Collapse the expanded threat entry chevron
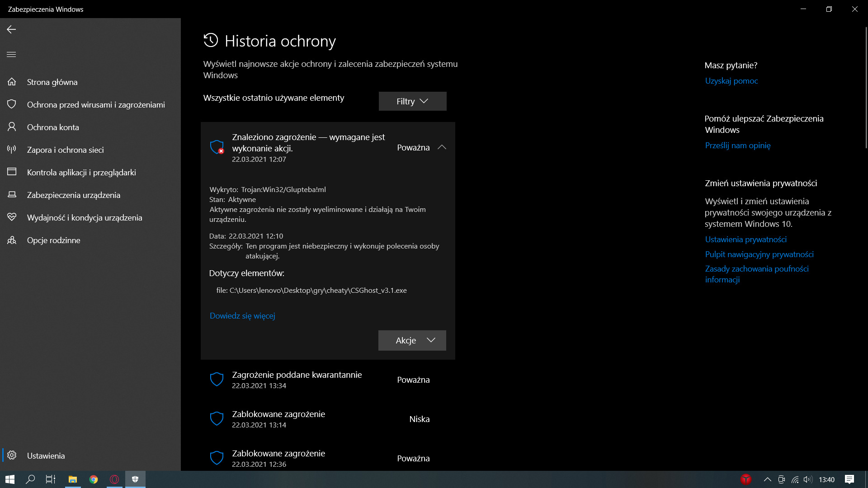 point(442,147)
